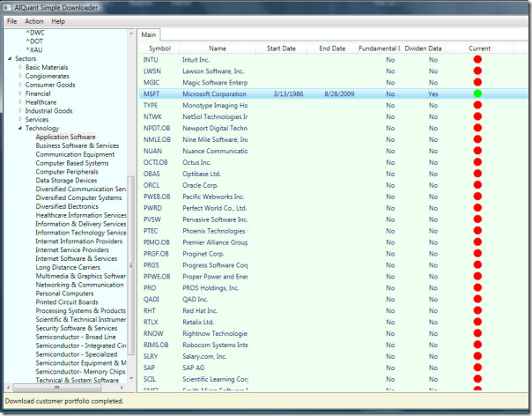Expand the Consumer Goods sector
The image size is (532, 416).
point(20,85)
